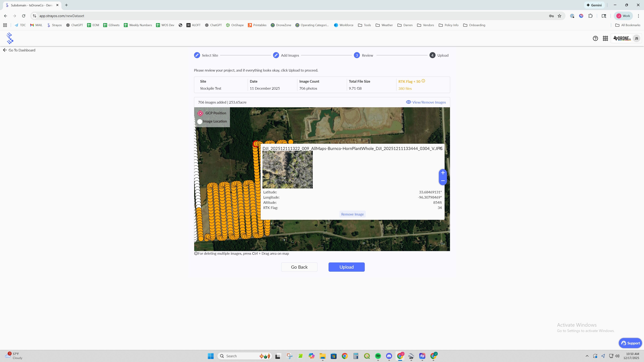The height and width of the screenshot is (362, 644).
Task: Click the drone image thumbnail in popup
Action: click(x=287, y=170)
